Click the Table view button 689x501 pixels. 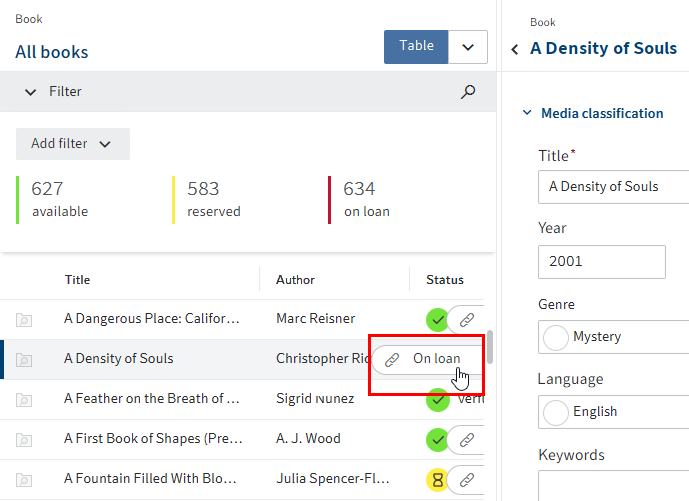[416, 47]
